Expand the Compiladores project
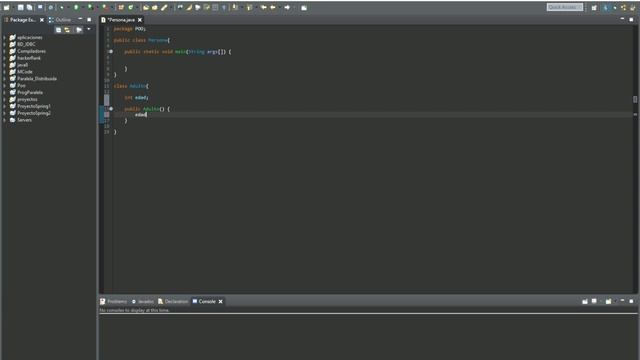 [x=4, y=51]
